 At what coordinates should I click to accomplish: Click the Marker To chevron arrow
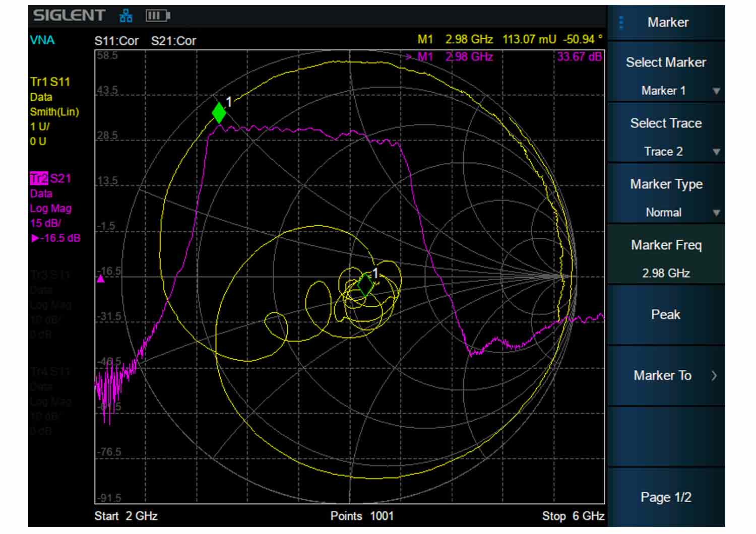pos(714,376)
